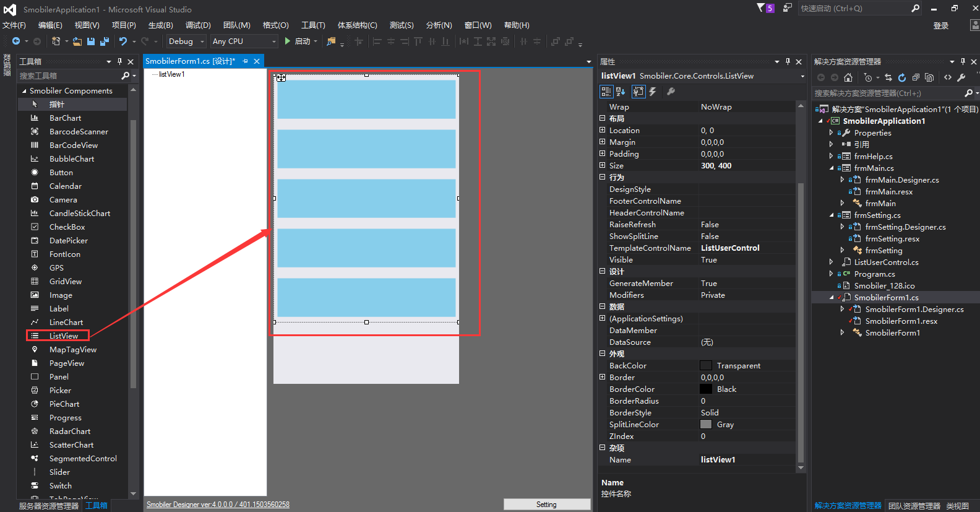This screenshot has height=512, width=980.
Task: Open the 编辑(E) menu
Action: [50, 25]
